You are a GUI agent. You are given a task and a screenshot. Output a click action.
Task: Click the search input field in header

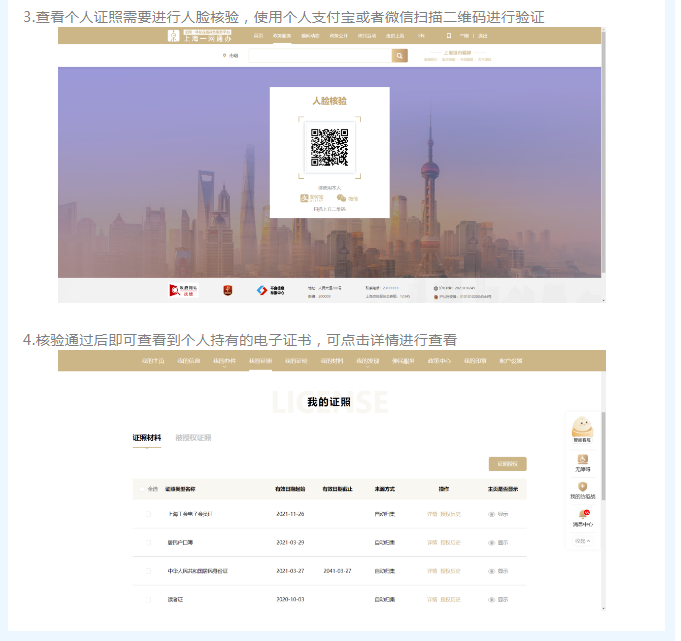[320, 56]
